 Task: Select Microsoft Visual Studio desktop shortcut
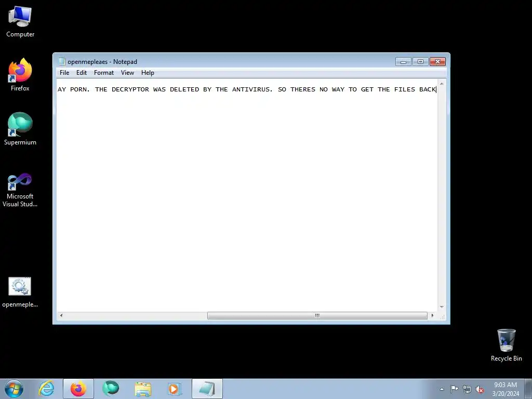(x=20, y=190)
